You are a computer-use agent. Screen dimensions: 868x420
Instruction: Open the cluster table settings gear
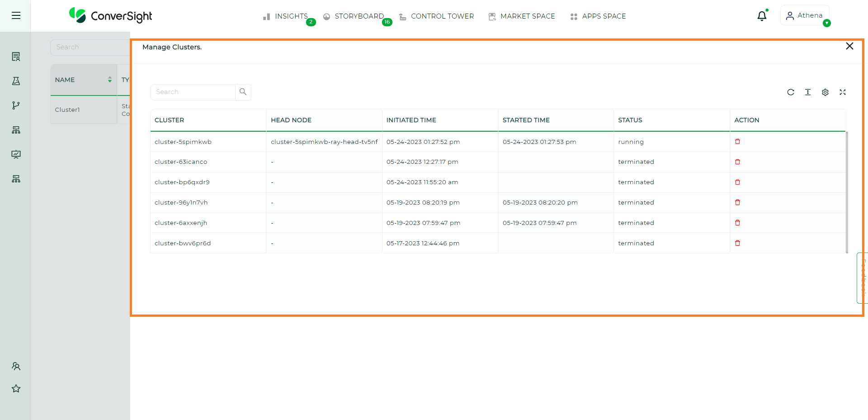coord(825,92)
